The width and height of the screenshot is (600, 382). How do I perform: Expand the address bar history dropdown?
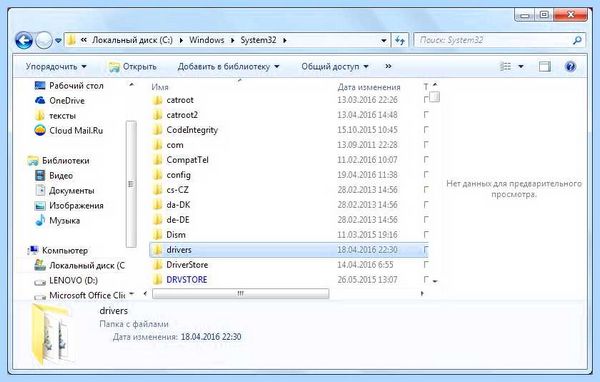coord(383,40)
